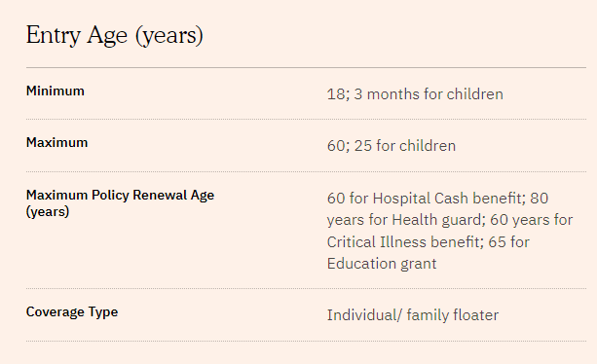Click the word Age in the heading
Screen dimensions: 597x364
pos(107,35)
